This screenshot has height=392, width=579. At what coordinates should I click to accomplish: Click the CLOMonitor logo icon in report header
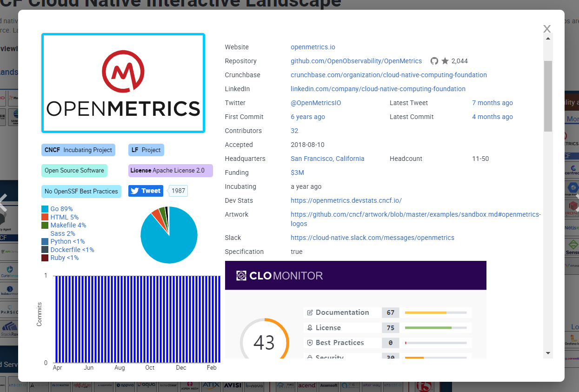(241, 276)
